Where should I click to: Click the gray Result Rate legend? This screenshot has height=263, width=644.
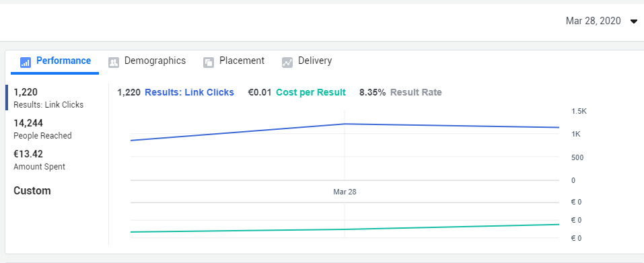coord(416,92)
